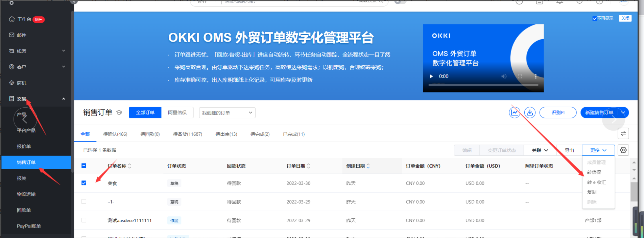Click the 交易 transaction icon

(12, 99)
